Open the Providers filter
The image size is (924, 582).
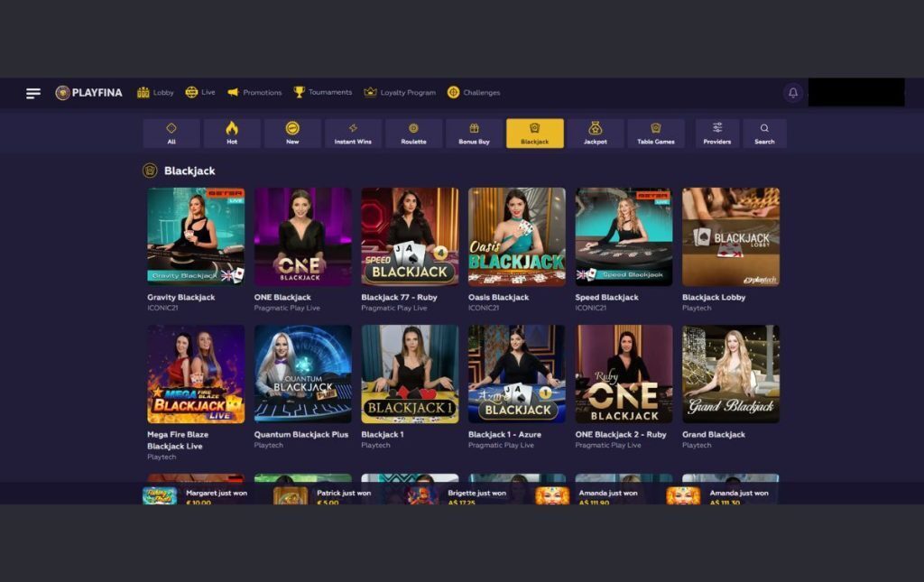(x=717, y=134)
